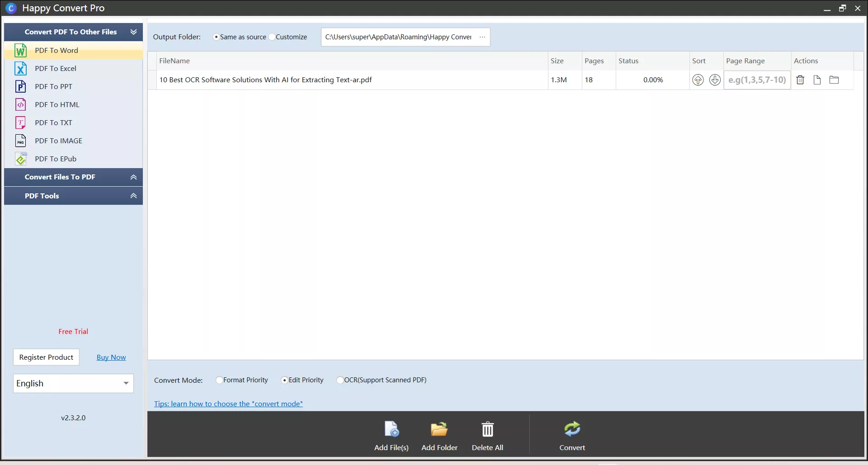Screen dimensions: 868x465
Task: Move the file up with sort arrow
Action: pyautogui.click(x=698, y=80)
